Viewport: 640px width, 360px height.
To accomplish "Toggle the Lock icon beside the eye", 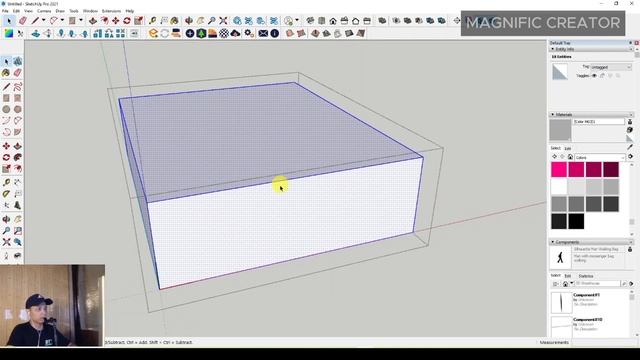I will (x=602, y=76).
